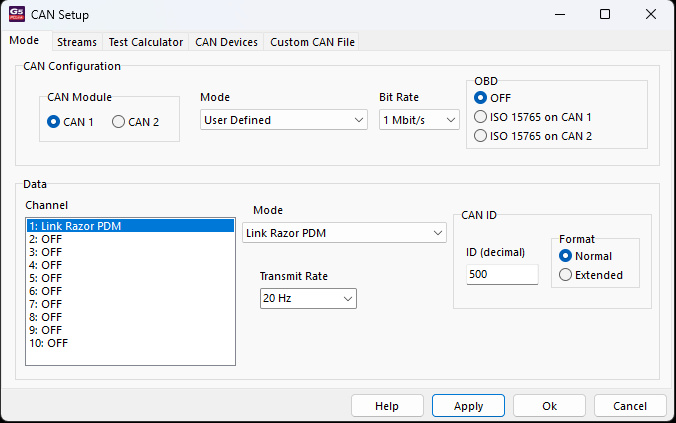Select the CAN 2 module radio button
This screenshot has width=676, height=423.
(119, 122)
